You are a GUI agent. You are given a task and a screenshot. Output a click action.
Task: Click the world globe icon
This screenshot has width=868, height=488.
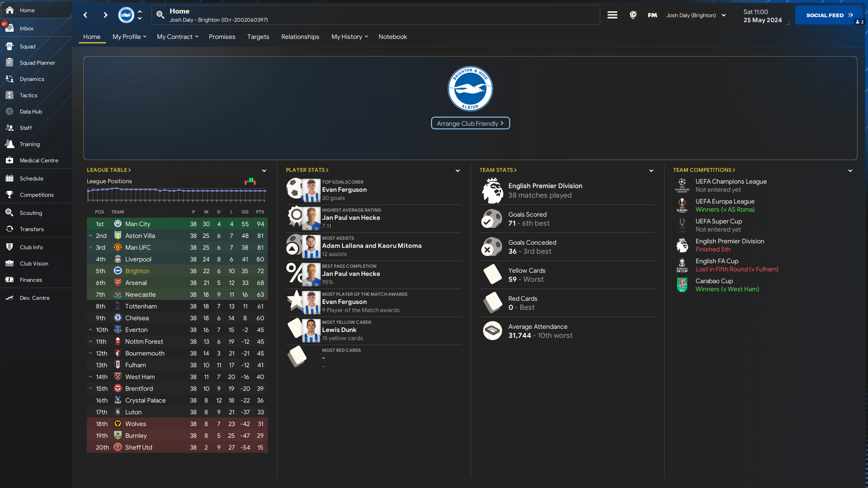click(x=633, y=15)
